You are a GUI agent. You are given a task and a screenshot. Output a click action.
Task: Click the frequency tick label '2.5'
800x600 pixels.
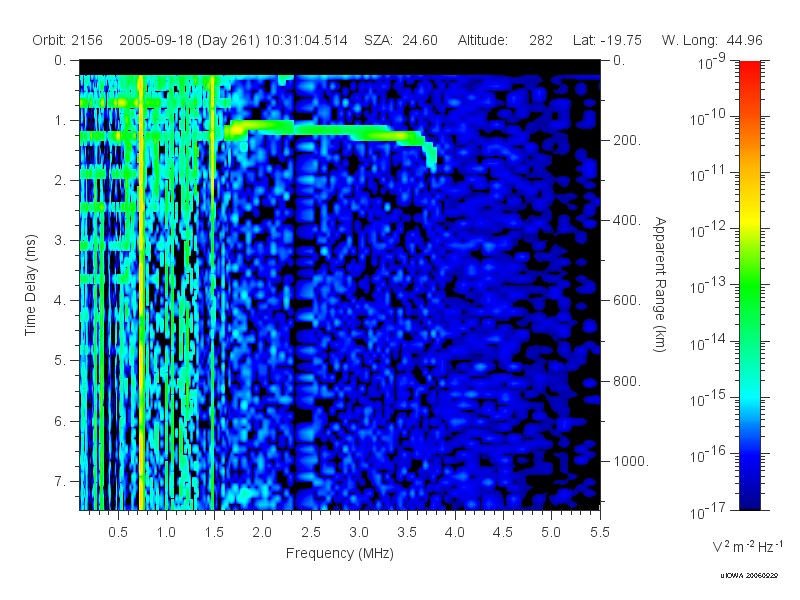coord(311,532)
